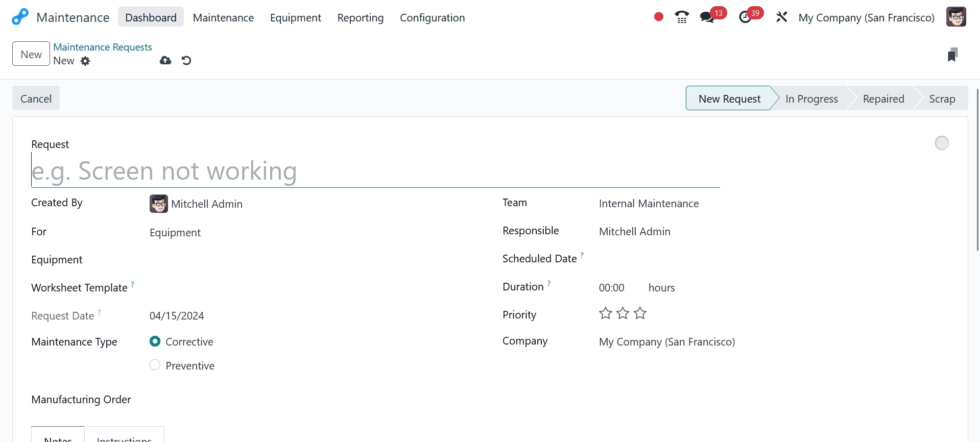Click the red recording indicator dot

658,17
